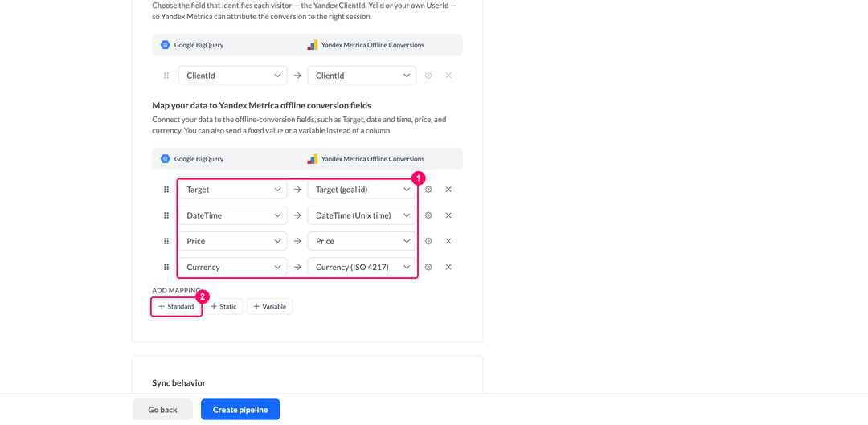Click 'Map your data to Yandex Metrica' heading
868x425 pixels.
(261, 105)
